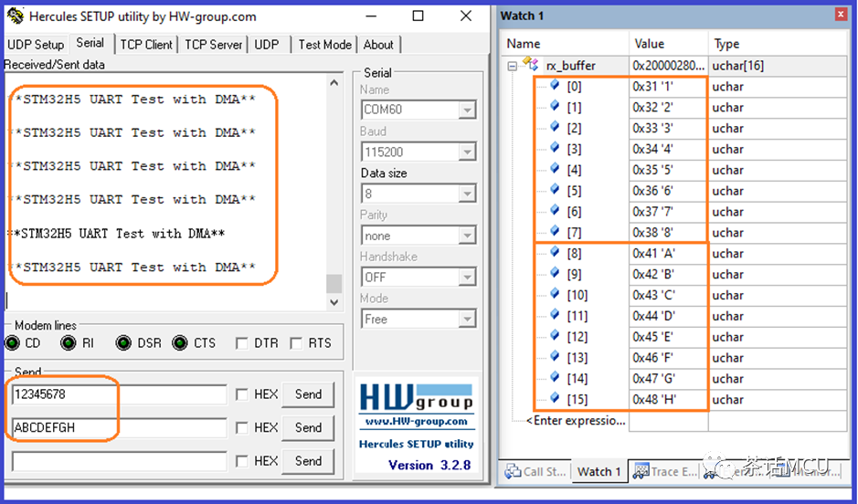Viewport: 858px width, 504px height.
Task: Click the DSR modem line indicator
Action: tap(123, 343)
